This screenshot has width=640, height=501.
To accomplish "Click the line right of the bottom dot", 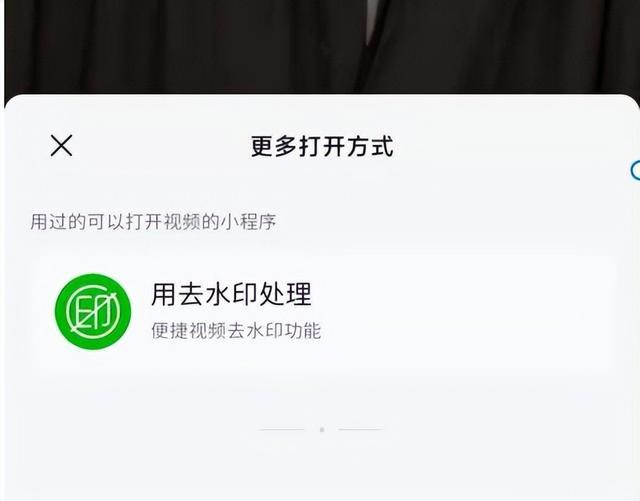I will pos(361,430).
